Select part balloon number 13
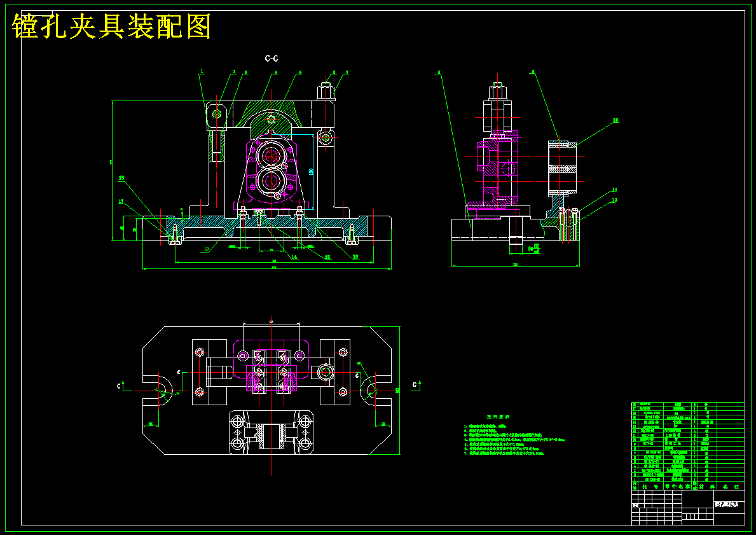756x535 pixels. point(207,249)
